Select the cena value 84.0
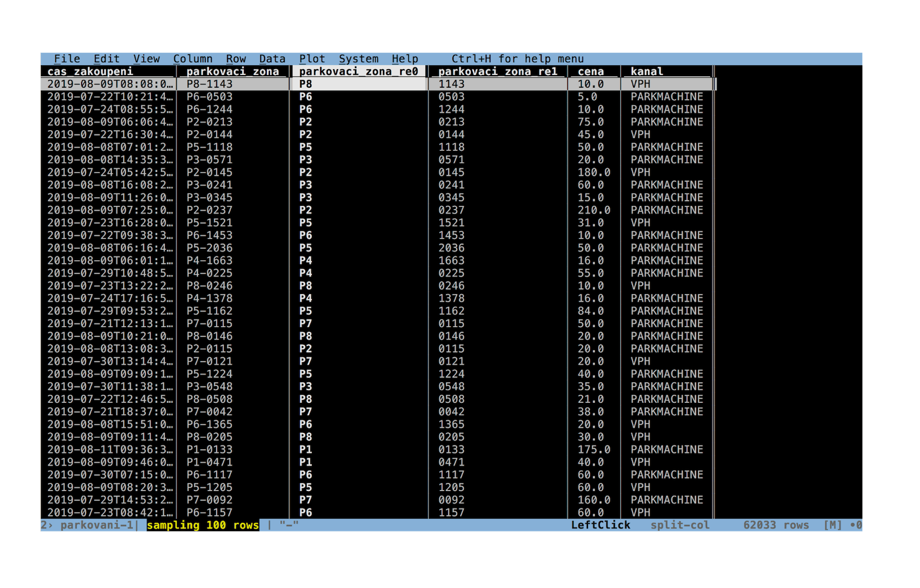 pos(591,311)
